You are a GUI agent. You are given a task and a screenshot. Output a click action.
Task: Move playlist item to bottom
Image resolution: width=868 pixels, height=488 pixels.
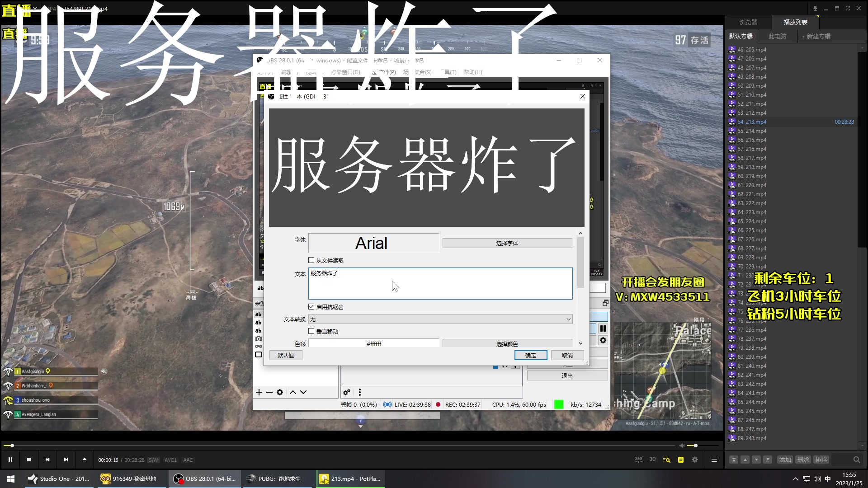point(768,460)
